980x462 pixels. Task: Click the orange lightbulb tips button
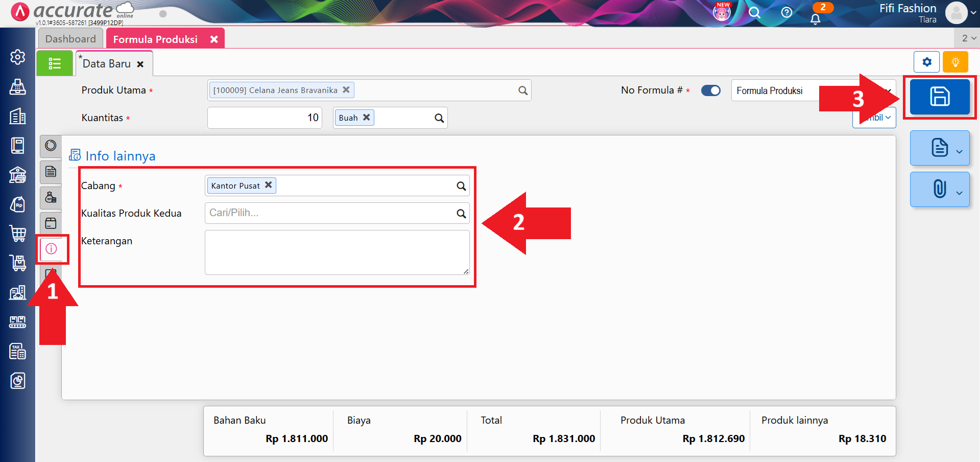coord(955,62)
